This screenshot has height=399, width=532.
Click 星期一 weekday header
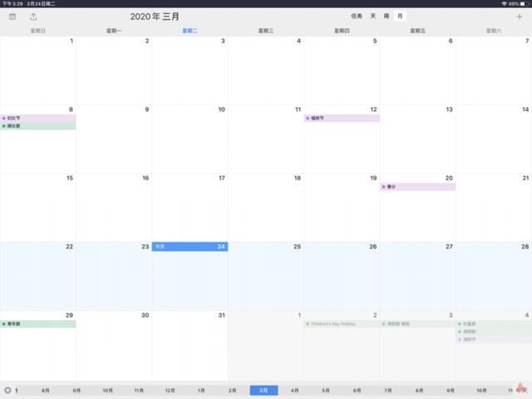point(114,31)
